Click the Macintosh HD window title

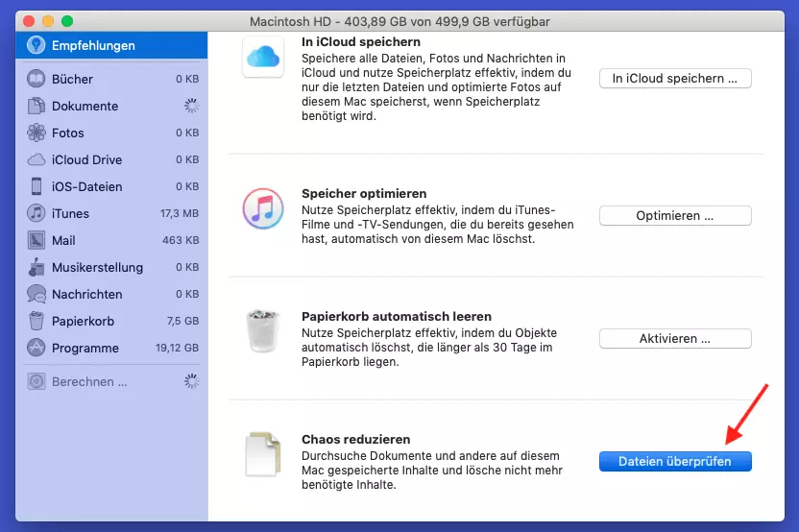(399, 21)
